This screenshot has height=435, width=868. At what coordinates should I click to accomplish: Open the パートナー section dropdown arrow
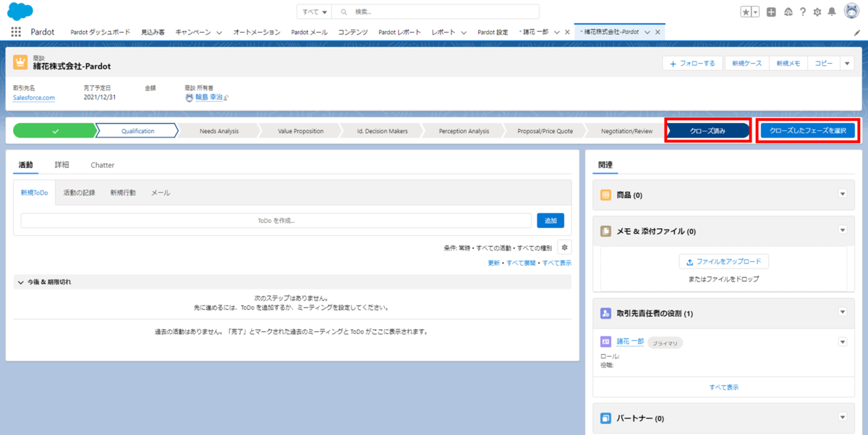pyautogui.click(x=842, y=417)
